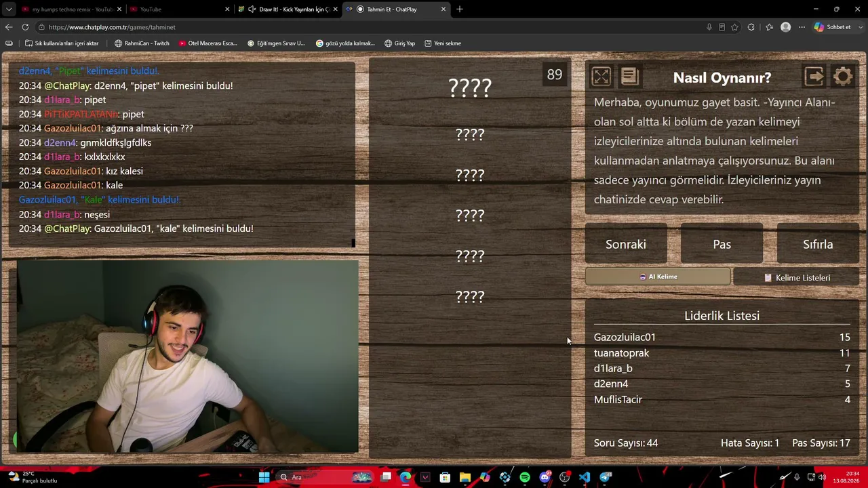The height and width of the screenshot is (488, 868).
Task: Add page to favorites star icon
Action: click(734, 27)
